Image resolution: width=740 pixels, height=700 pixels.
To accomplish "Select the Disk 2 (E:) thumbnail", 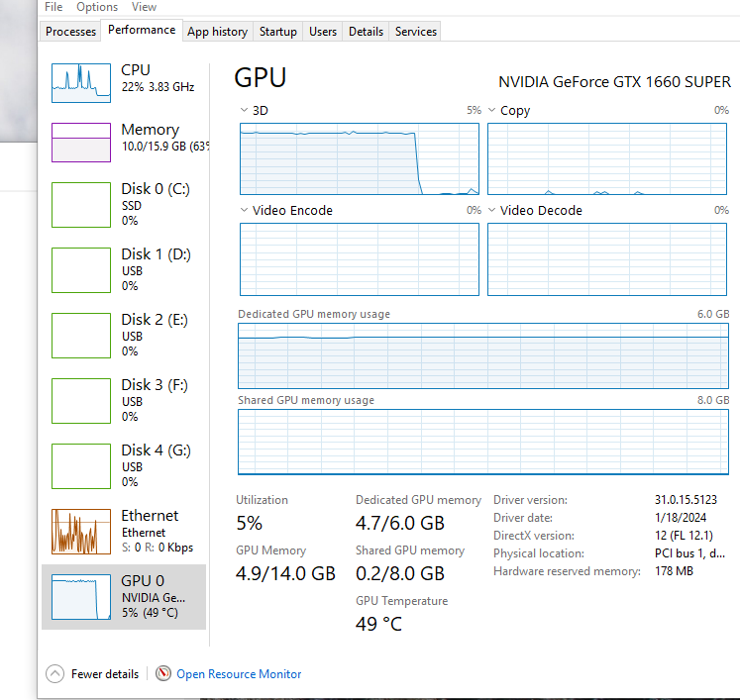I will [x=81, y=336].
